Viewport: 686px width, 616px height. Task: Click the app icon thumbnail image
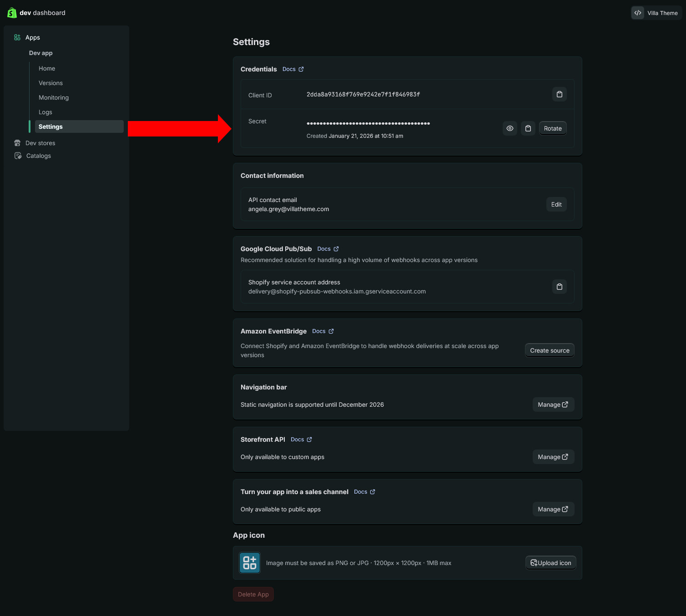250,563
